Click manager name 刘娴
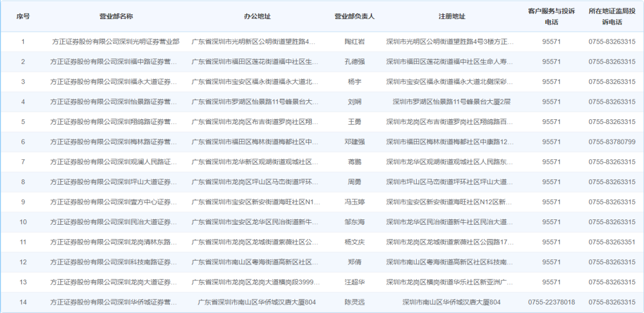 pyautogui.click(x=354, y=102)
